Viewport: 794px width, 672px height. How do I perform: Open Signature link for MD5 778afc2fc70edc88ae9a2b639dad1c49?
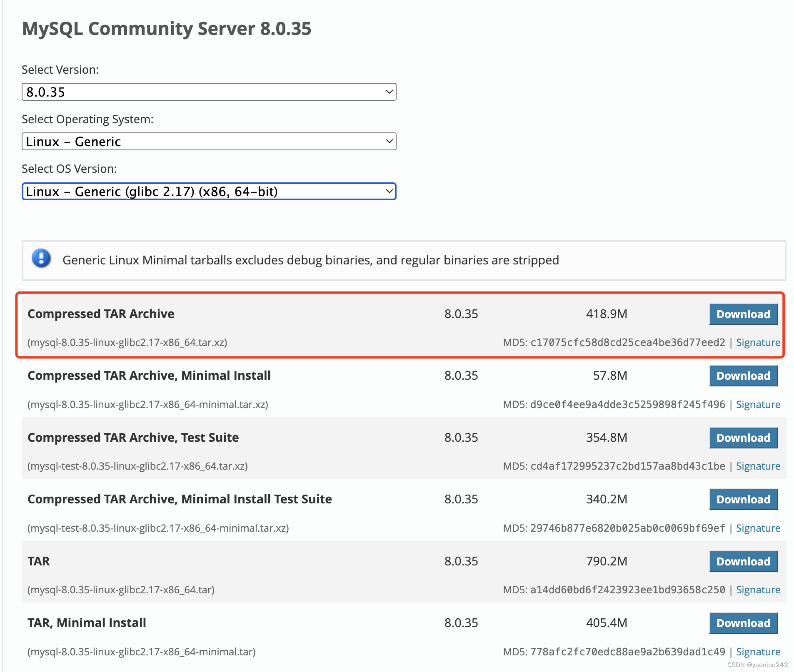click(758, 652)
